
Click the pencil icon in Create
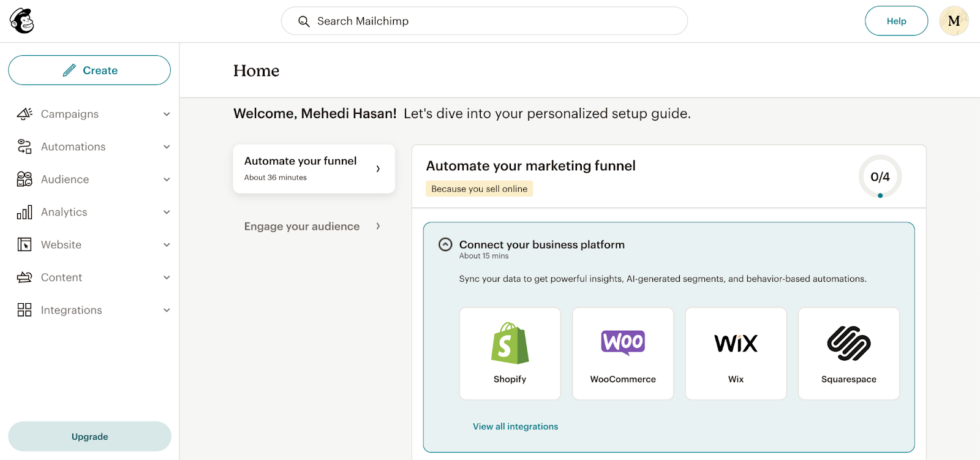pos(69,70)
